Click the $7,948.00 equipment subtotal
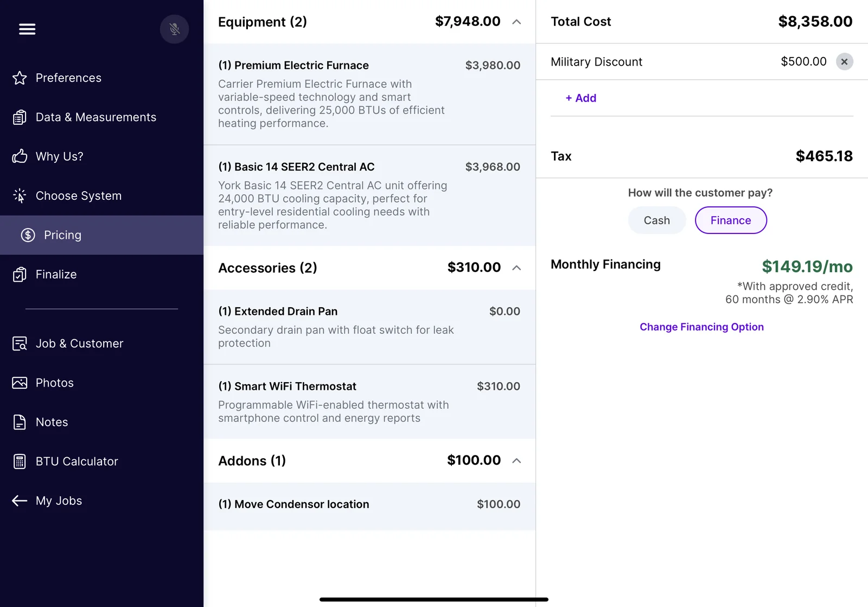 click(x=468, y=21)
